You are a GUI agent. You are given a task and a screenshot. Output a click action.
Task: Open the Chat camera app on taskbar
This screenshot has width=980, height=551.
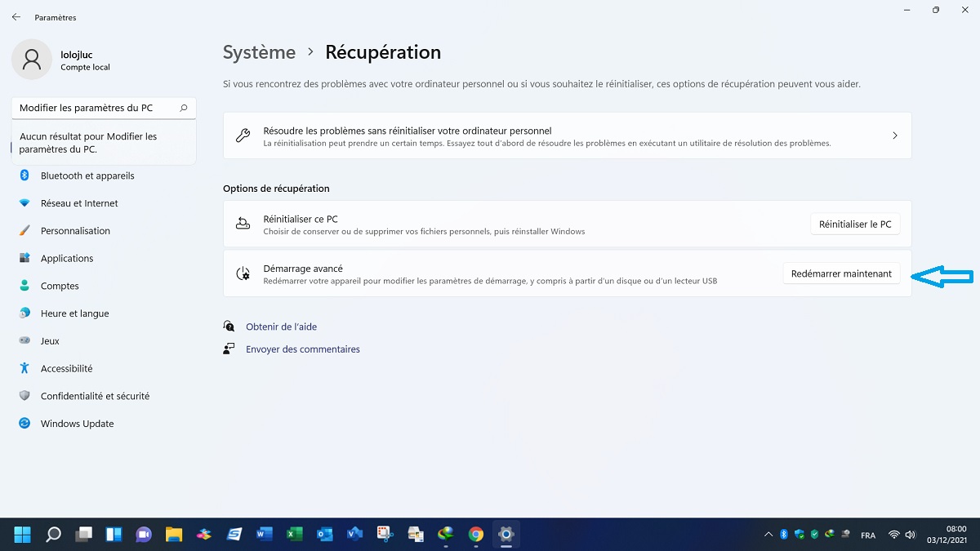[144, 535]
